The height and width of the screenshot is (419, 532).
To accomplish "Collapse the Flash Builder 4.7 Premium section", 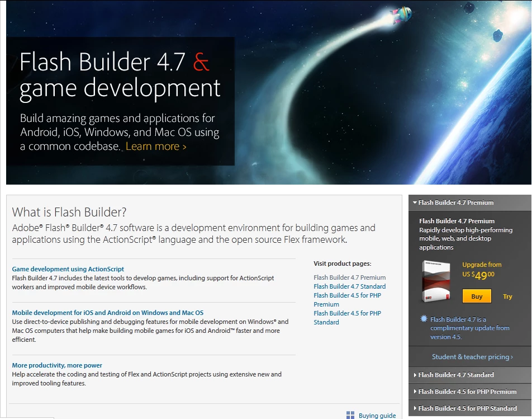I will coord(470,203).
